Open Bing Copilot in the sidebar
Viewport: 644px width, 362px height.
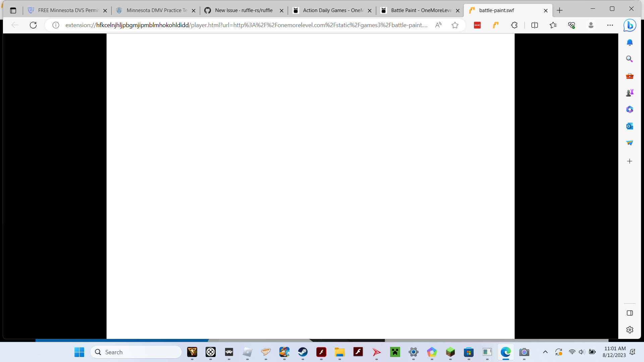tap(630, 25)
